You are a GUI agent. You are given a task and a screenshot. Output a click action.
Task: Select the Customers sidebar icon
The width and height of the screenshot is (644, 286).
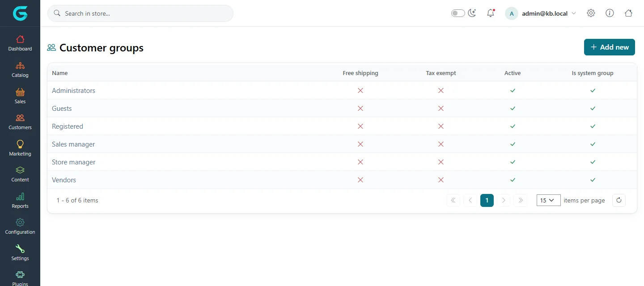(20, 118)
